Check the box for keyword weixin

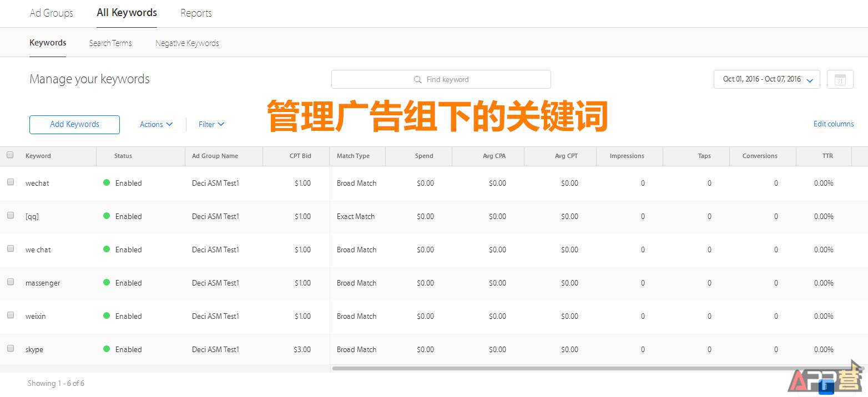point(10,315)
